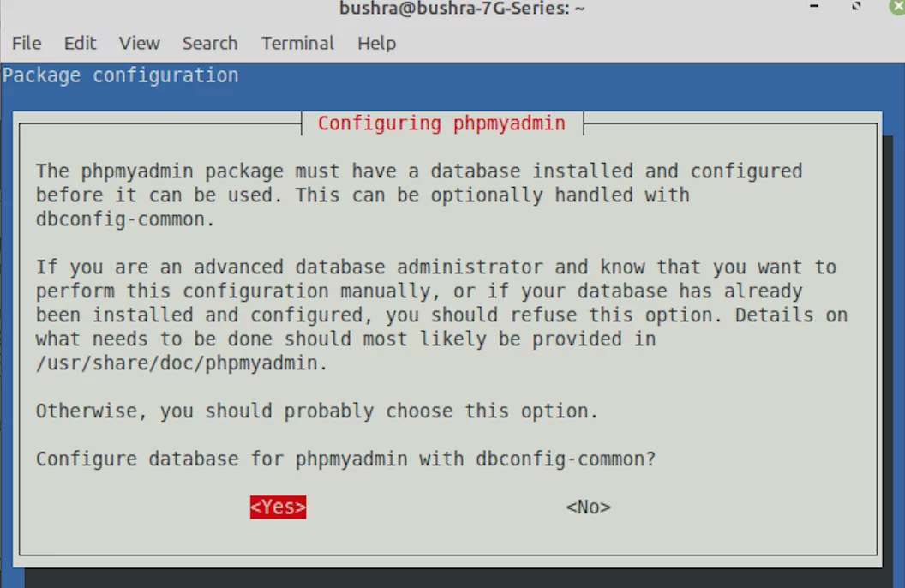Open the View menu
Image resolution: width=905 pixels, height=588 pixels.
click(139, 43)
